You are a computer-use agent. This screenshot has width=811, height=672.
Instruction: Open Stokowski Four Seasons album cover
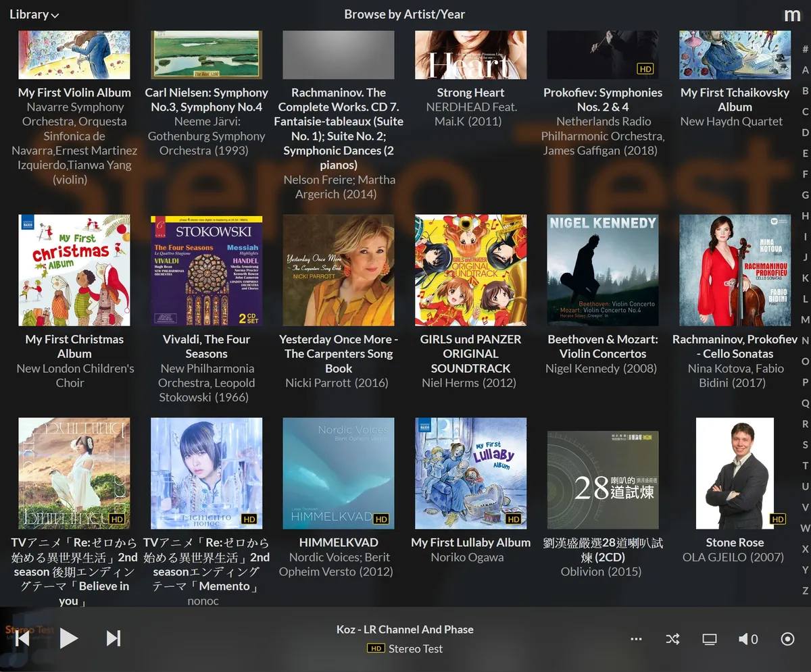click(x=206, y=270)
